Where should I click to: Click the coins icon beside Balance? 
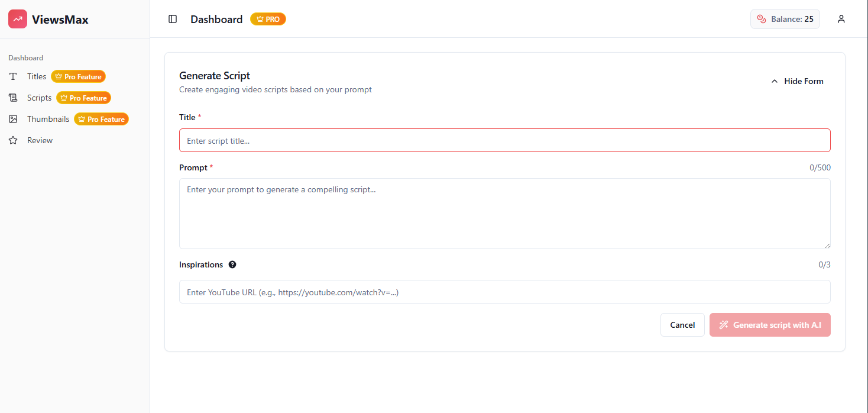(x=762, y=19)
